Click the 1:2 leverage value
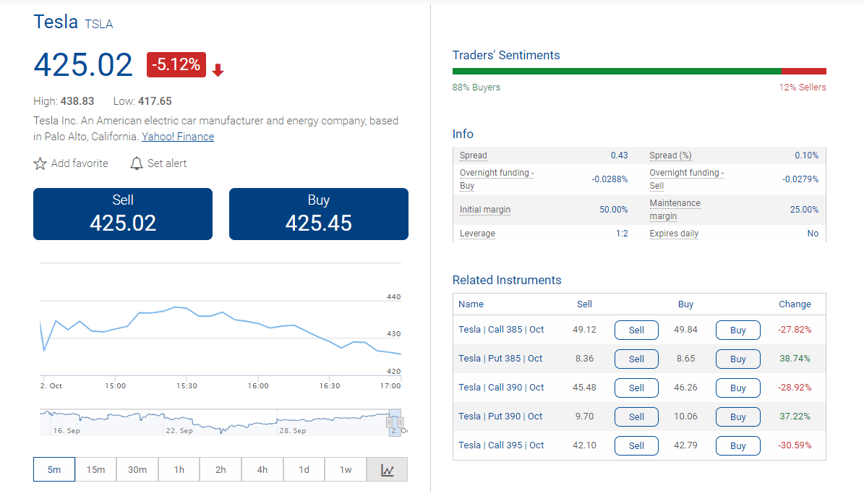This screenshot has height=504, width=864. click(622, 234)
